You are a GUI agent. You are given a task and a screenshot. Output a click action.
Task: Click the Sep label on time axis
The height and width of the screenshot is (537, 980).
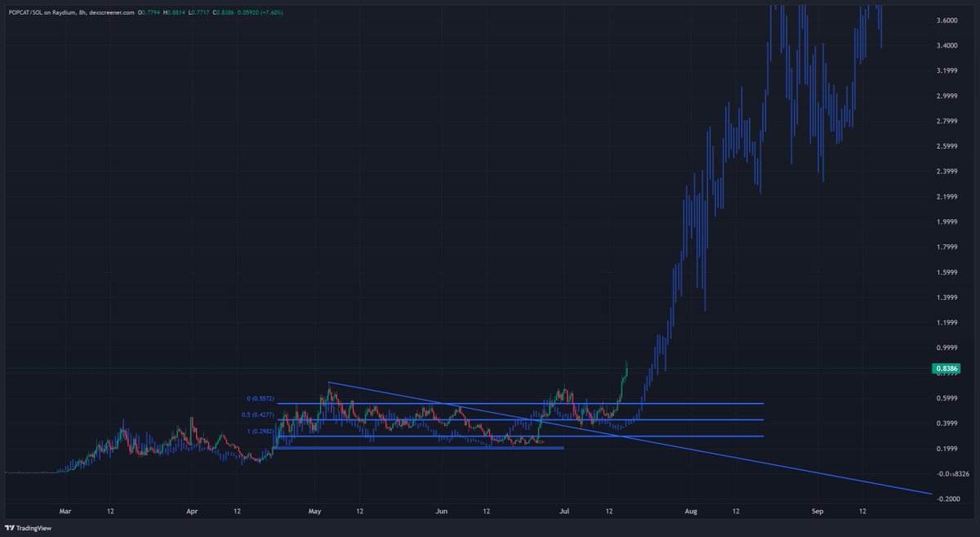817,510
